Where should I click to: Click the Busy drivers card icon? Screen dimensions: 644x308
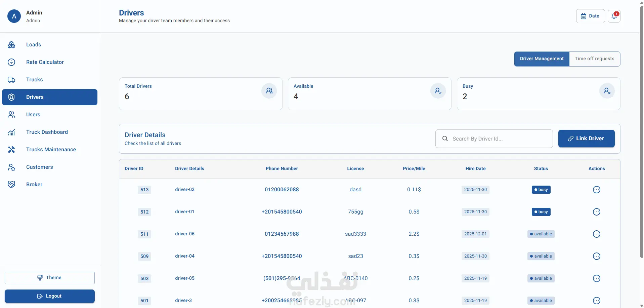[607, 91]
